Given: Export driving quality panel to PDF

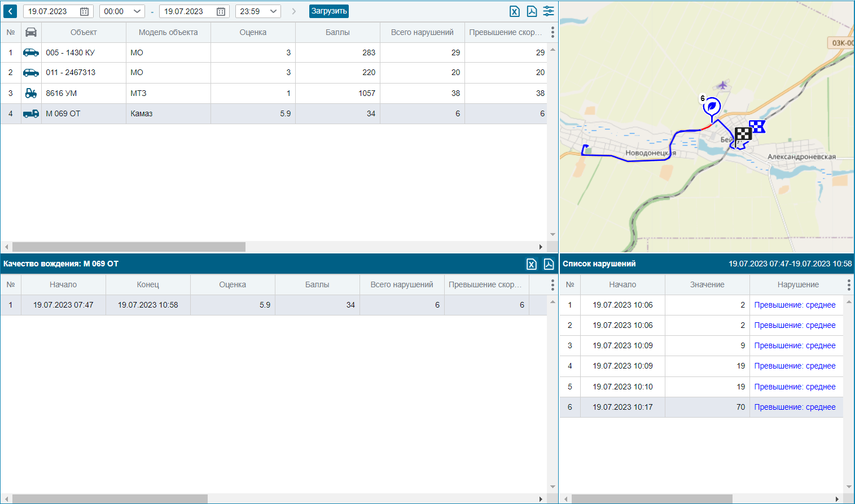Looking at the screenshot, I should pos(549,264).
